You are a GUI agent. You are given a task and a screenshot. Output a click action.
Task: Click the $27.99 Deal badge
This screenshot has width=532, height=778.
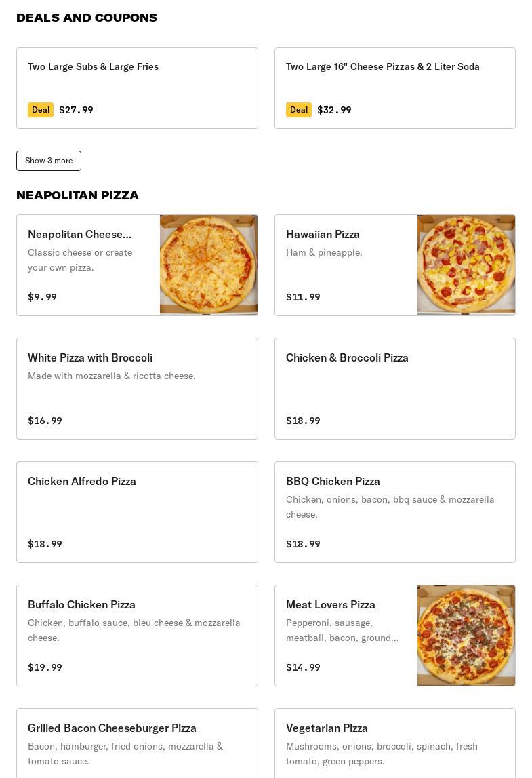pyautogui.click(x=41, y=110)
